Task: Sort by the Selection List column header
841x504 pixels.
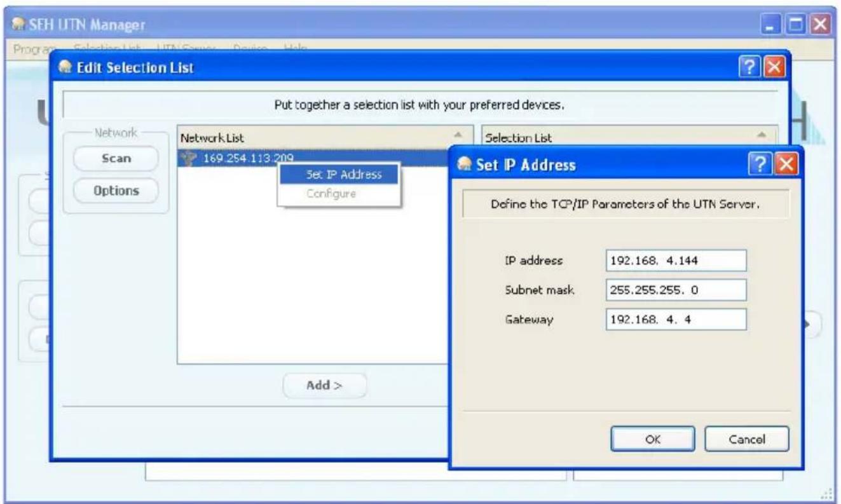Action: coord(629,137)
